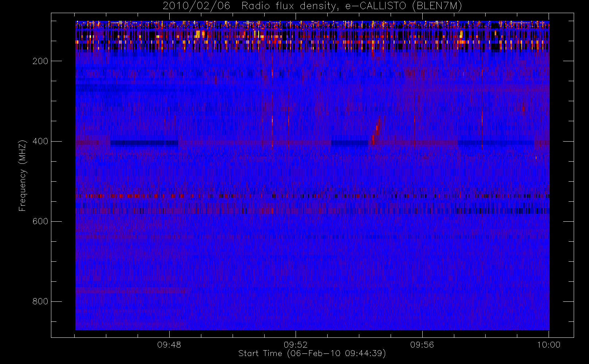The image size is (589, 364).
Task: Click the plot title text '2010/02/06 Radio flux density, e-CALLISTO (BLEN7M)'
Action: pyautogui.click(x=312, y=6)
